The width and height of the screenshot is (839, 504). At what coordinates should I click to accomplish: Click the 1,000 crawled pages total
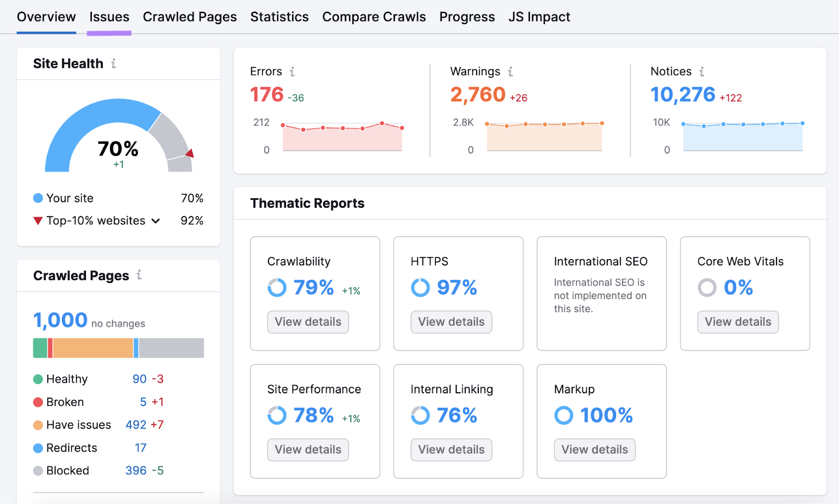pos(59,320)
